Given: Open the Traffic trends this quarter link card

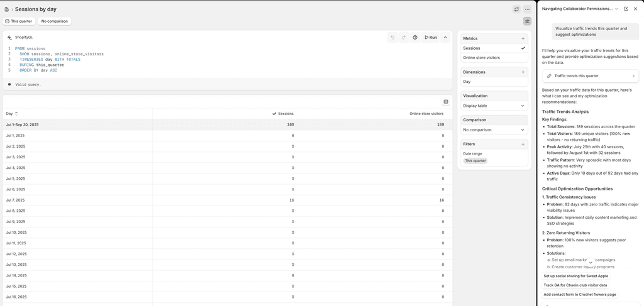Looking at the screenshot, I should (x=590, y=76).
